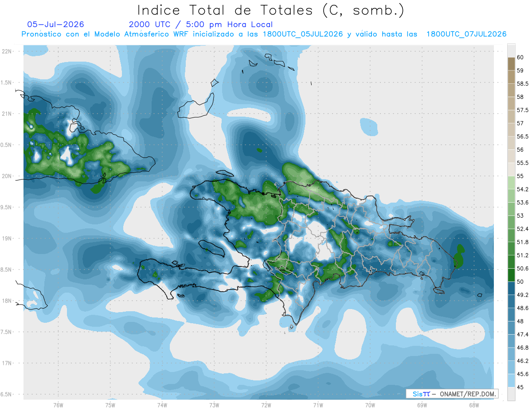Pick the beige swatch between 55.5 and 56

click(x=511, y=157)
